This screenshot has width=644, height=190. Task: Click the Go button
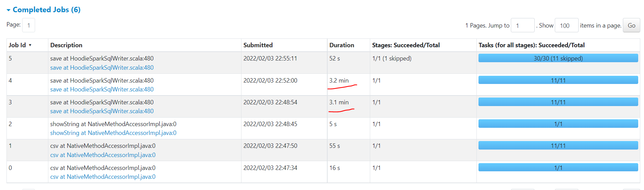(631, 25)
